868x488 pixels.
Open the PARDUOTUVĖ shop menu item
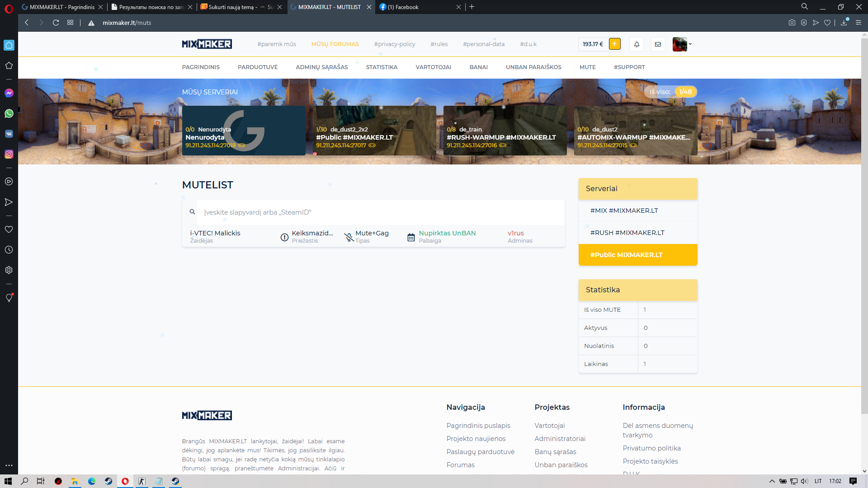[258, 67]
